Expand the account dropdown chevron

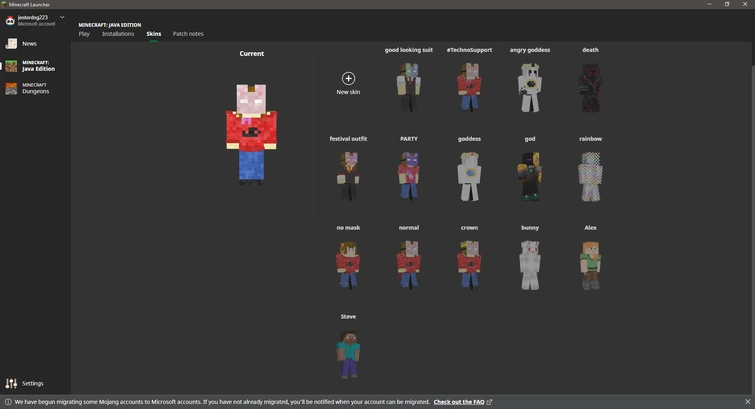click(x=62, y=17)
